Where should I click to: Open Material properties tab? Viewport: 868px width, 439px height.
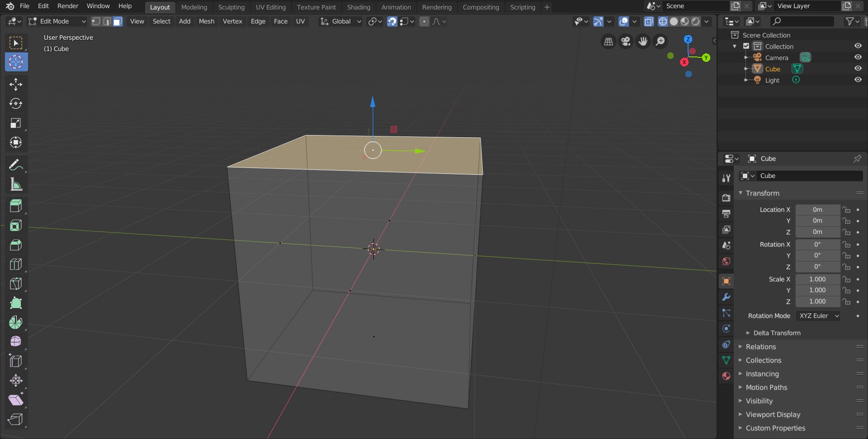point(726,376)
